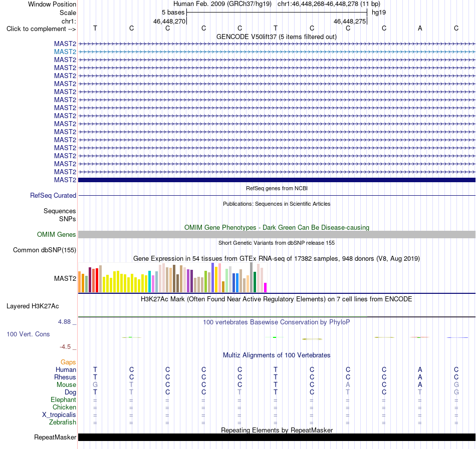Click the cyan bar in the GTEx chart

coord(149,281)
